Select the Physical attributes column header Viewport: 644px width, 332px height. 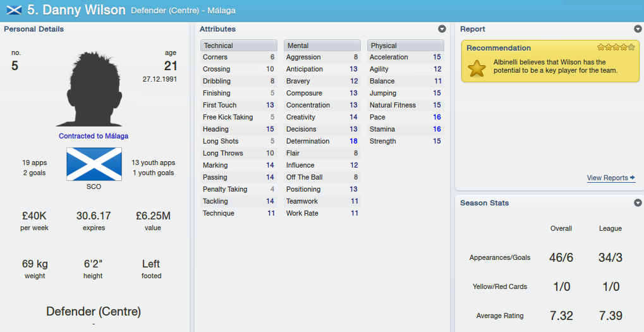point(405,45)
